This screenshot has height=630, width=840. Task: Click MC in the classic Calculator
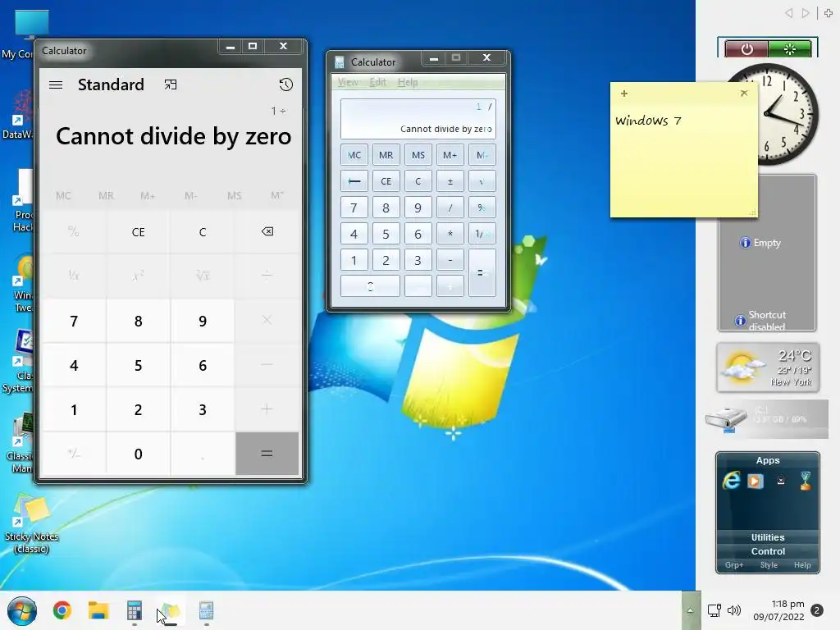pyautogui.click(x=354, y=155)
